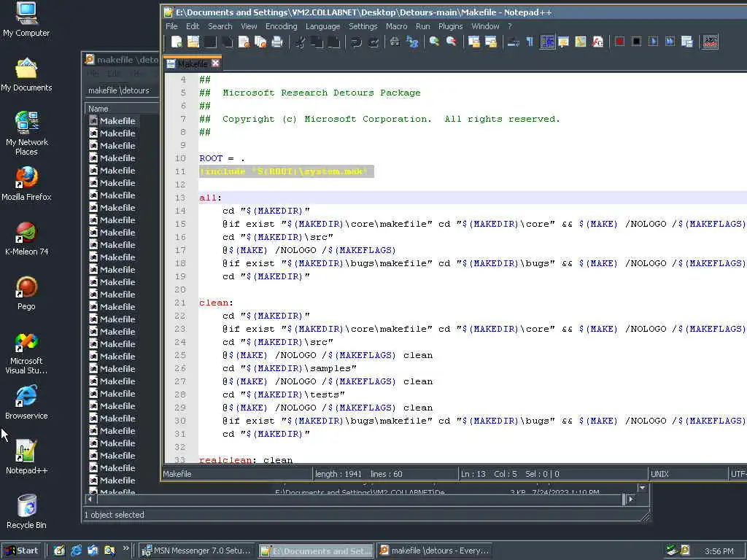Screen dimensions: 747x560
Task: Open the Plugins menu
Action: (x=450, y=26)
